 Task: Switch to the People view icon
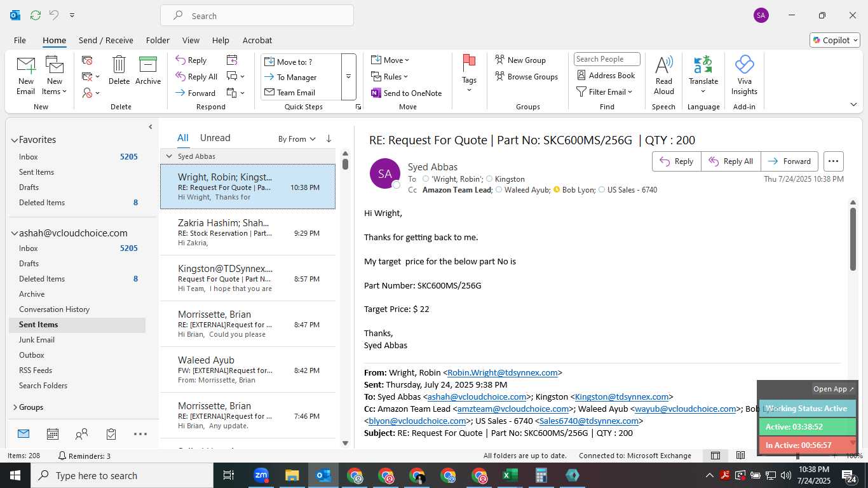pos(81,434)
